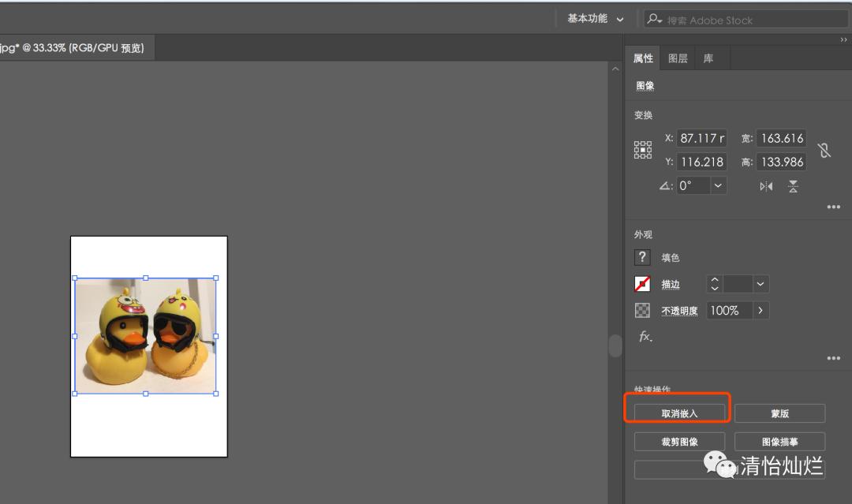Viewport: 852px width, 504px height.
Task: Click the 取消嵌入 button
Action: [679, 413]
